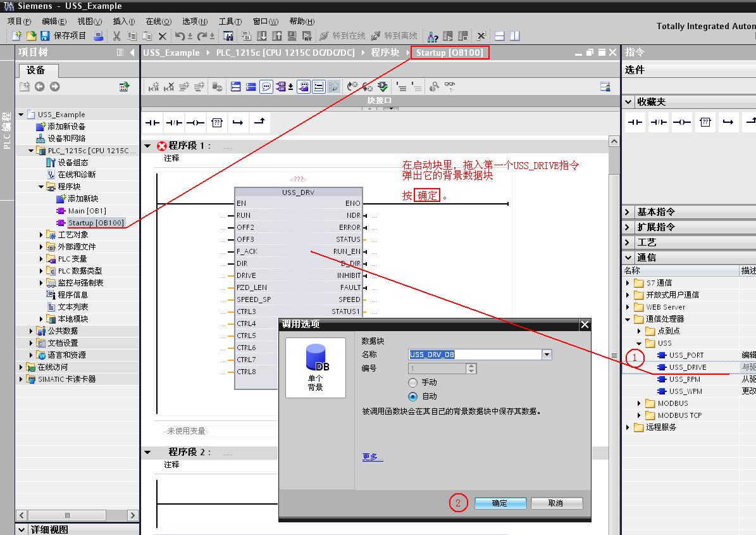Screen dimensions: 756x535
Task: Insert a new network in the editor toolbar
Action: point(154,87)
